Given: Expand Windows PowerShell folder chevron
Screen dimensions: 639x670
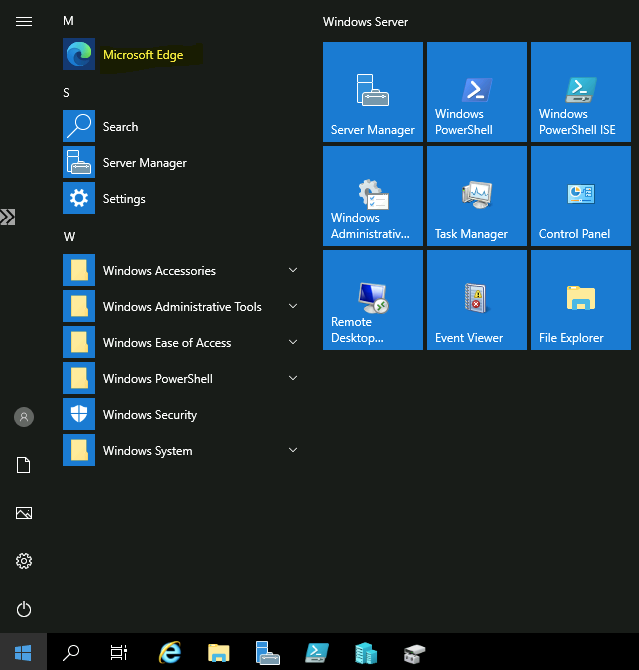Looking at the screenshot, I should (x=293, y=378).
